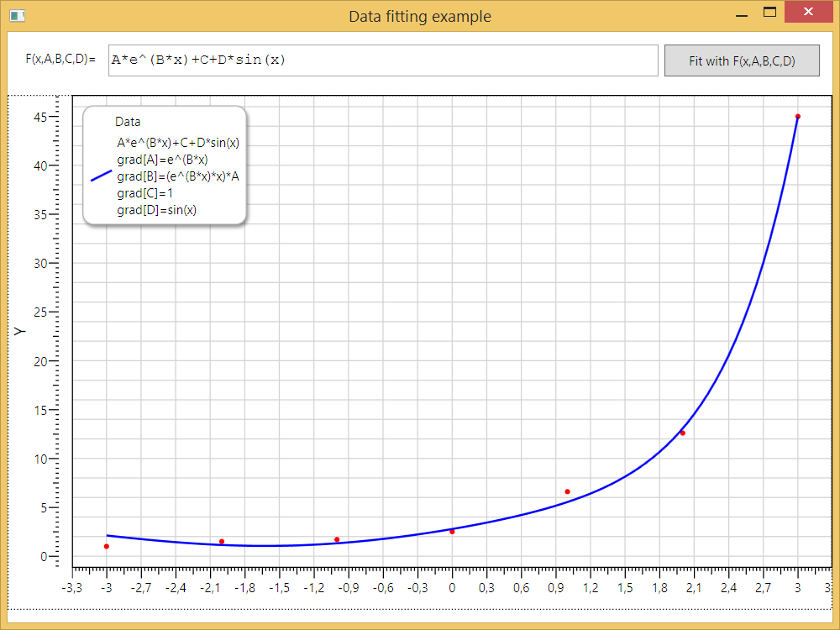Click the formula input text field

tap(383, 60)
